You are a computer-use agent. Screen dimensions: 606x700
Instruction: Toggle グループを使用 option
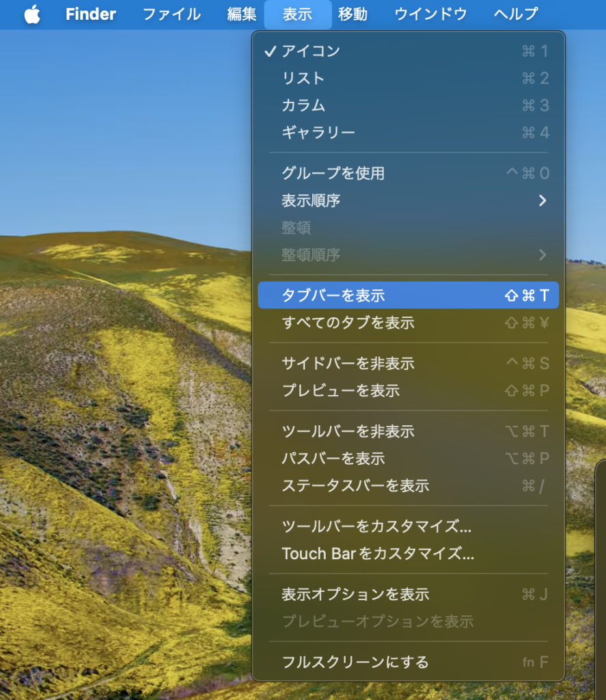409,173
